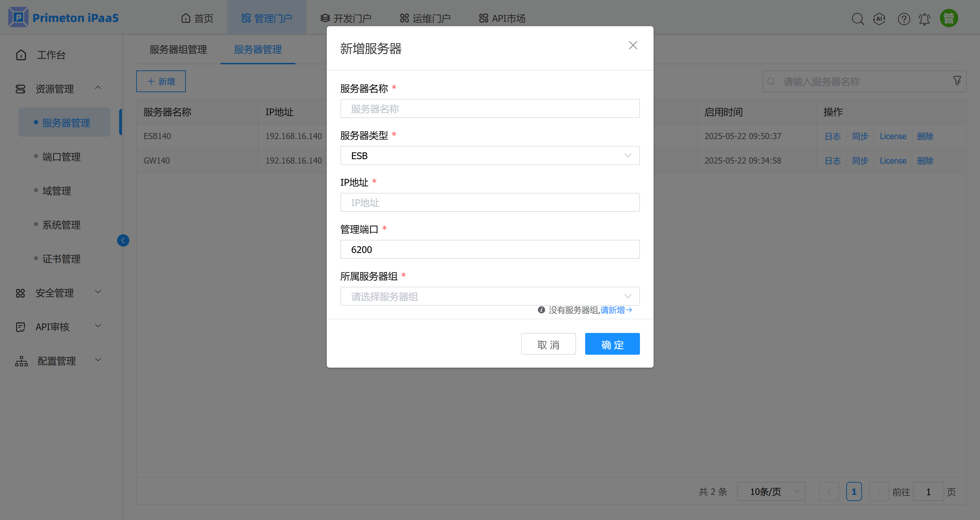Open the help question-mark icon
The height and width of the screenshot is (520, 980).
904,19
